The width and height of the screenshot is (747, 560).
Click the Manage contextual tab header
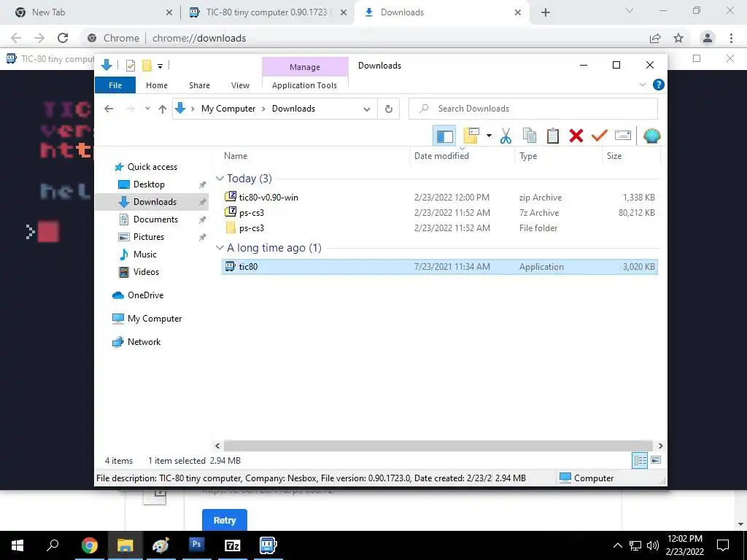point(305,67)
